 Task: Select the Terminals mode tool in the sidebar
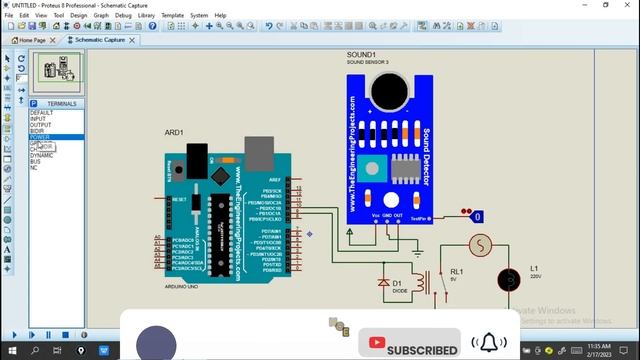pyautogui.click(x=7, y=128)
